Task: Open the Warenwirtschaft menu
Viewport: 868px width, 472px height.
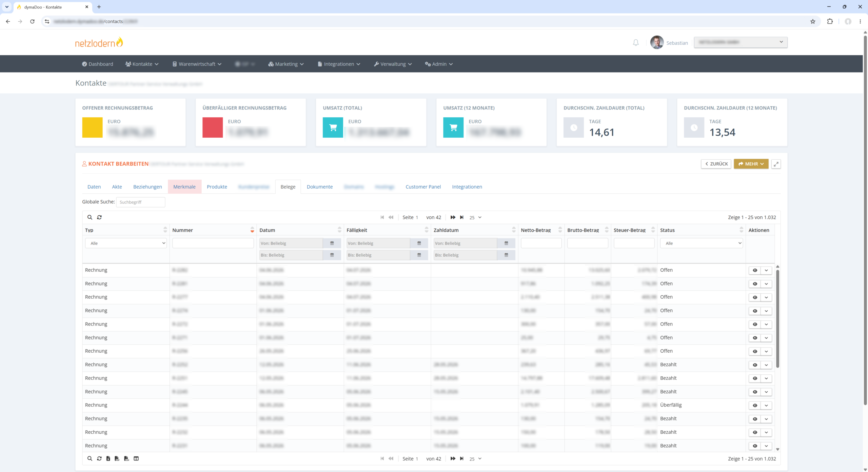Action: pos(197,64)
